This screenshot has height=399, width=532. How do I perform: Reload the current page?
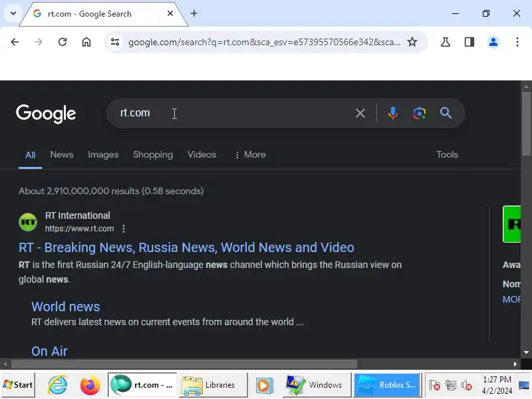[x=63, y=42]
